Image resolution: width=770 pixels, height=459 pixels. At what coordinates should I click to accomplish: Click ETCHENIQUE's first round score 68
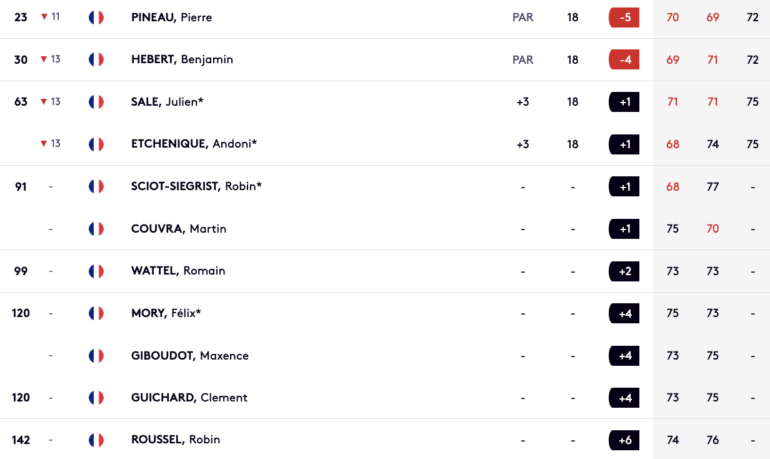pyautogui.click(x=672, y=144)
